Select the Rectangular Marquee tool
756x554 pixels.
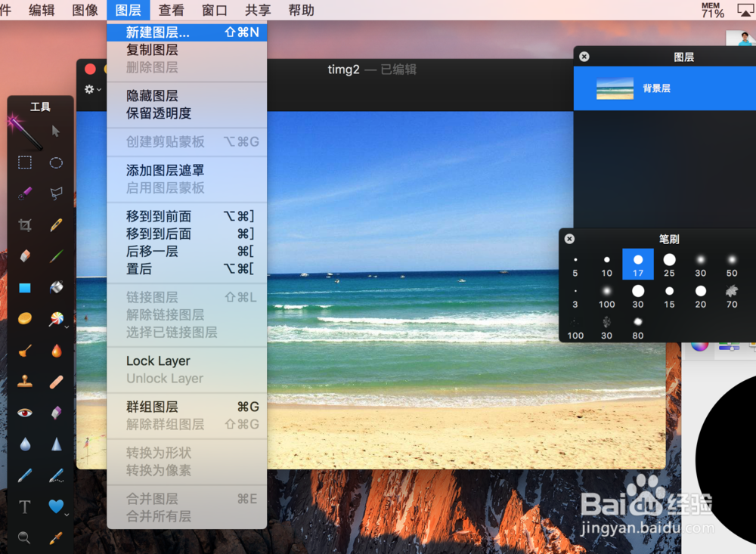[25, 162]
